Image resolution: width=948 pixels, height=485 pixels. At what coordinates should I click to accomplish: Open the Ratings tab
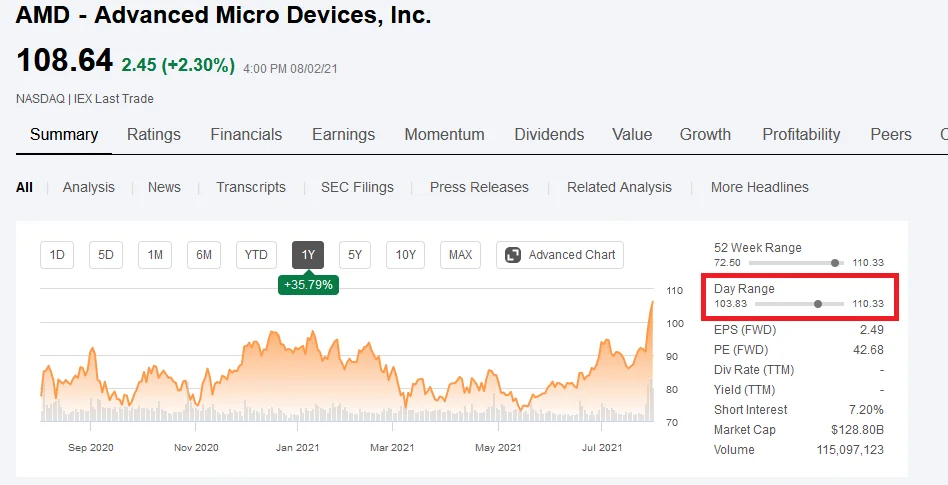(154, 134)
